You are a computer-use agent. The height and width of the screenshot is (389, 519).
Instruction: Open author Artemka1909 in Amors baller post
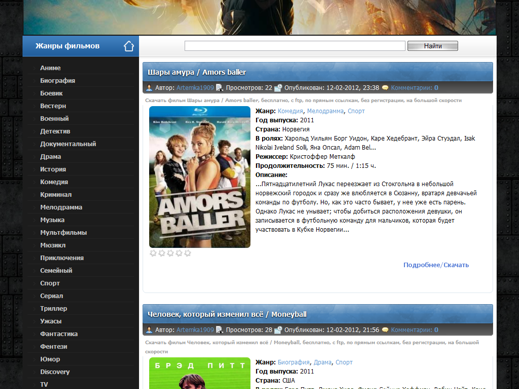click(x=195, y=88)
